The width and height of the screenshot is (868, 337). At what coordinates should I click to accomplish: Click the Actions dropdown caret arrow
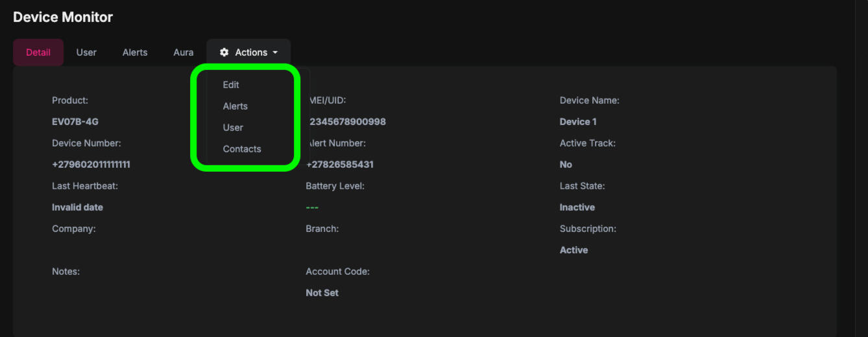click(276, 52)
